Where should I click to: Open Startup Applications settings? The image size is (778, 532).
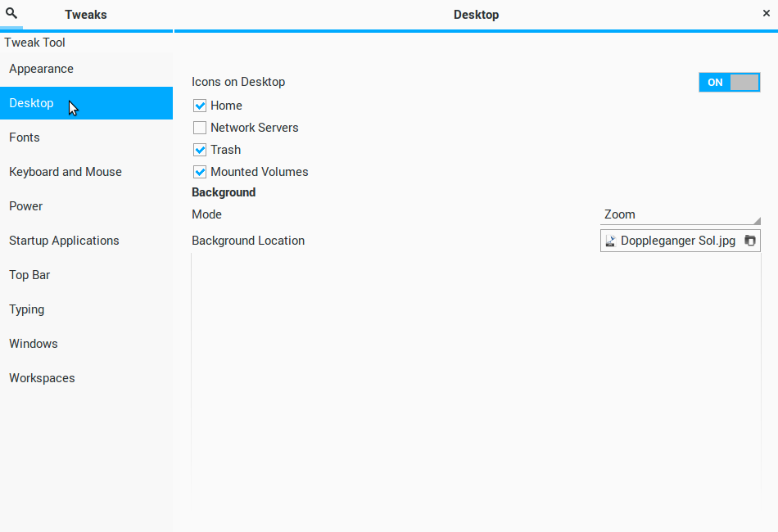pyautogui.click(x=64, y=241)
